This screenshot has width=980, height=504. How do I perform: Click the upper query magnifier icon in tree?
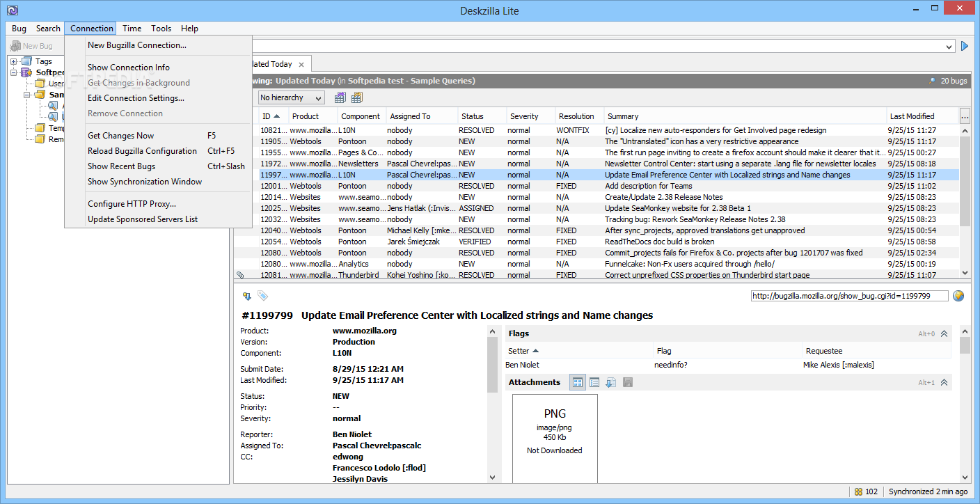coord(53,106)
